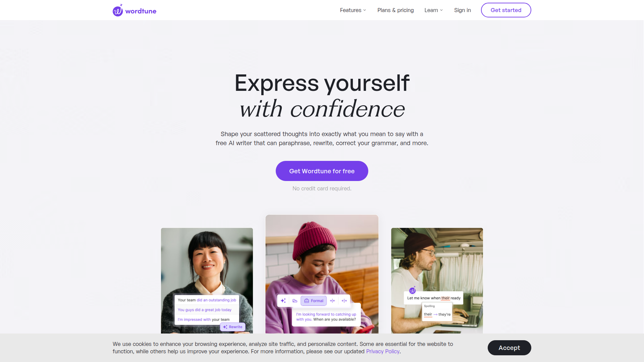Choose the casual tone sneaker icon
This screenshot has width=644, height=362.
click(295, 301)
